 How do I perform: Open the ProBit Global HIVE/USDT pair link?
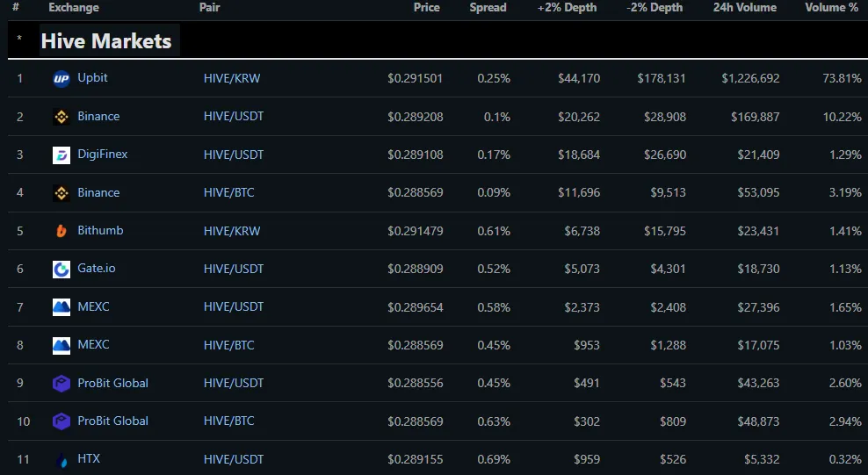(234, 383)
